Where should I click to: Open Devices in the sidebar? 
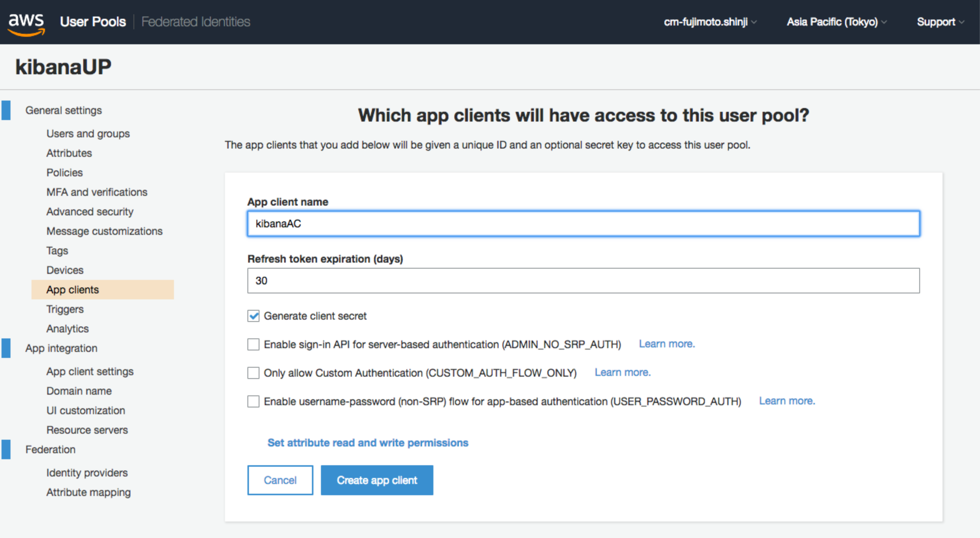(x=65, y=270)
